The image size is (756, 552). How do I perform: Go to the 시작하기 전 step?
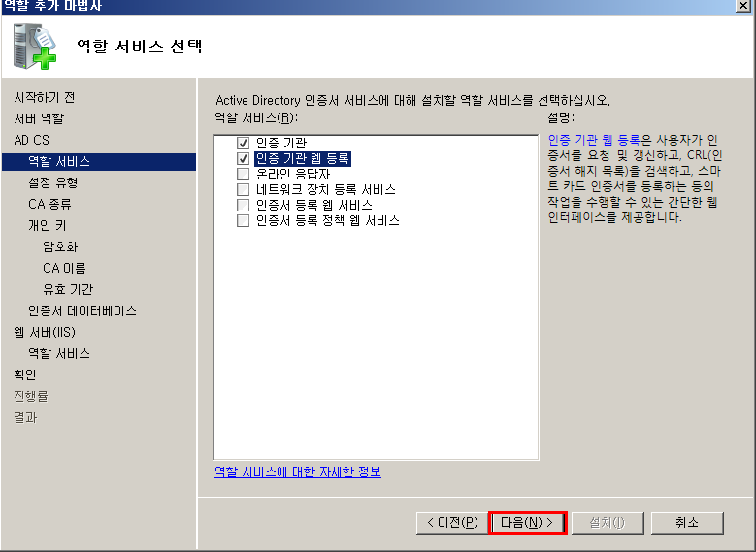point(45,97)
